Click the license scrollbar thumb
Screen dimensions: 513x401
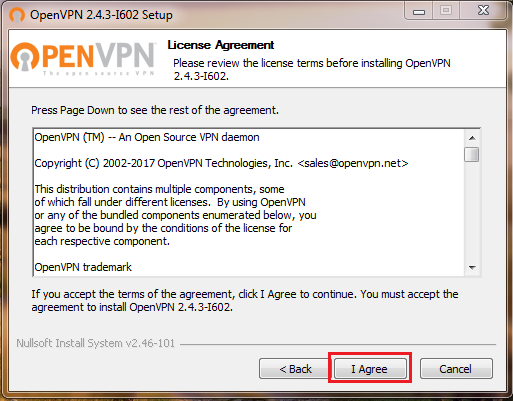472,154
